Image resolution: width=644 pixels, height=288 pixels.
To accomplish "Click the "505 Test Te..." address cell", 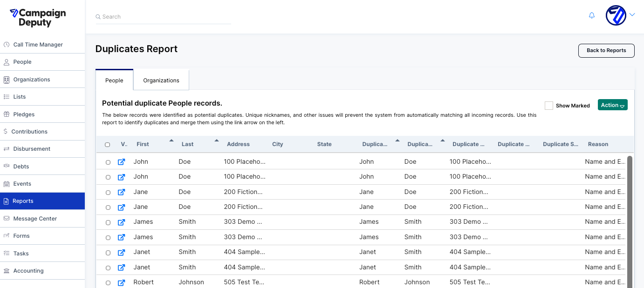I will 244,282.
